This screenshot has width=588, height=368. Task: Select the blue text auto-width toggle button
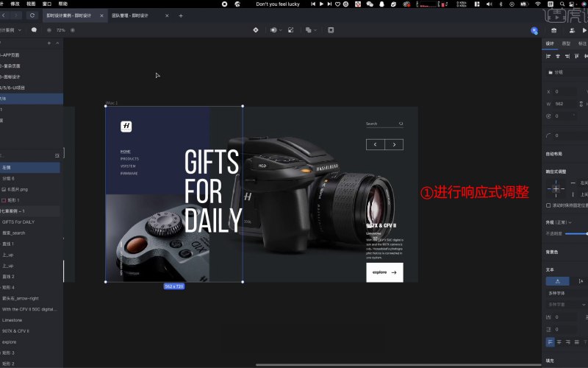click(x=558, y=281)
